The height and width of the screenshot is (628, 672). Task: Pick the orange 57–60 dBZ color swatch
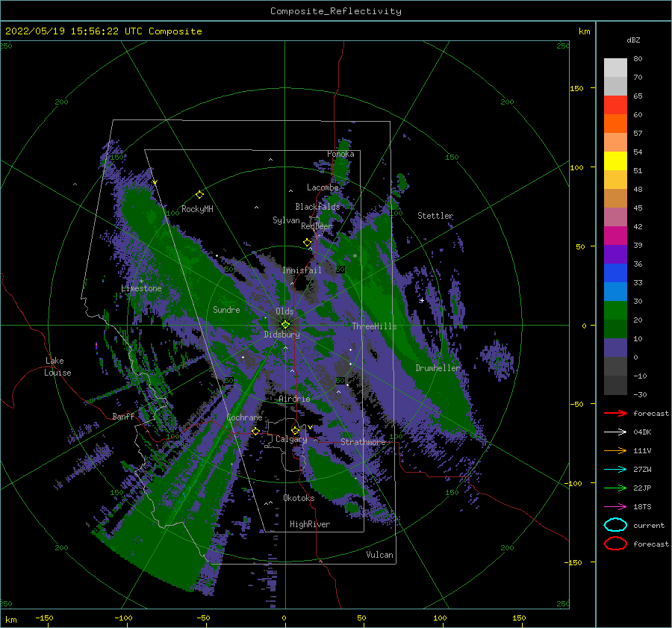click(615, 124)
